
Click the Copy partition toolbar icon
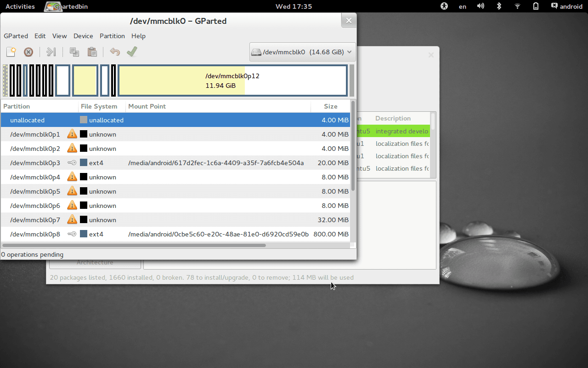74,52
